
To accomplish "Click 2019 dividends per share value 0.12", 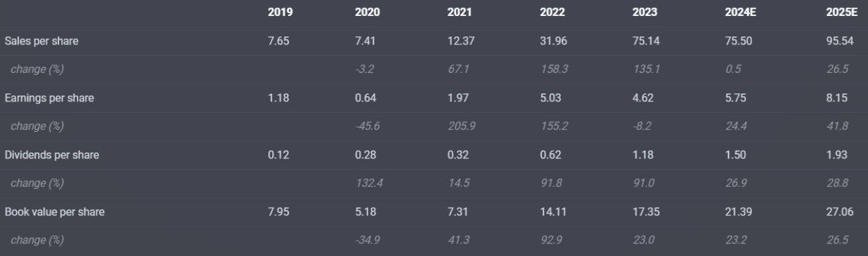I will pos(277,155).
